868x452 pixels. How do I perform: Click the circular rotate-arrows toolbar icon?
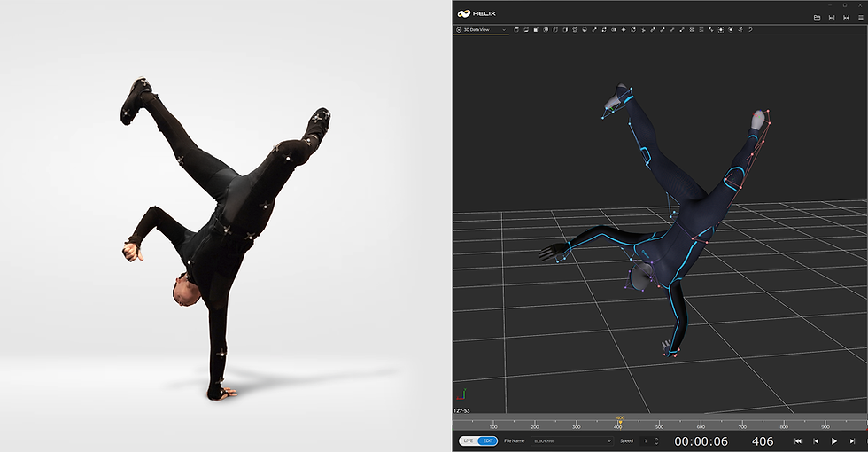633,30
